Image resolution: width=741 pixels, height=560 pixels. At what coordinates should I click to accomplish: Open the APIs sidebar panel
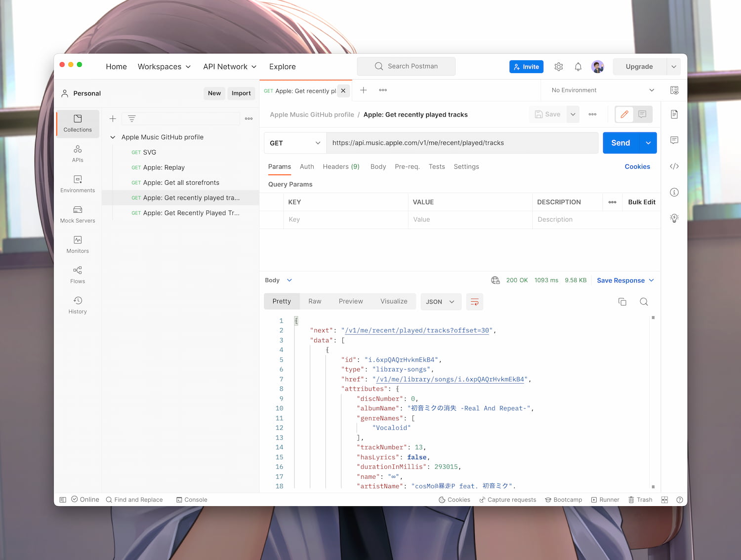coord(78,154)
